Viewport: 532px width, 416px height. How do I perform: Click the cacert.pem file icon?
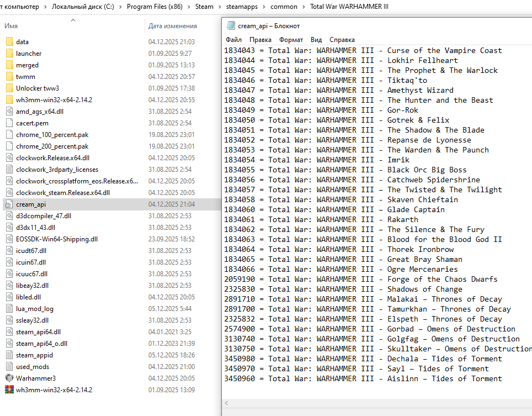(9, 123)
